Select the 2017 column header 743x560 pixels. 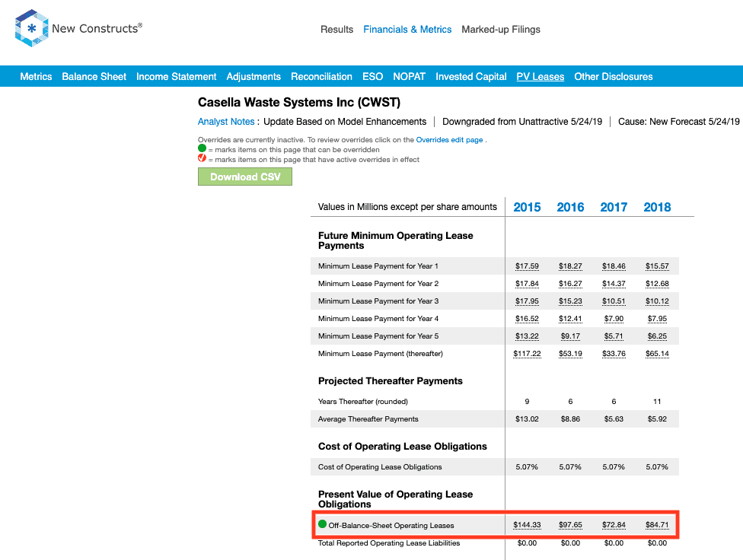(x=614, y=207)
